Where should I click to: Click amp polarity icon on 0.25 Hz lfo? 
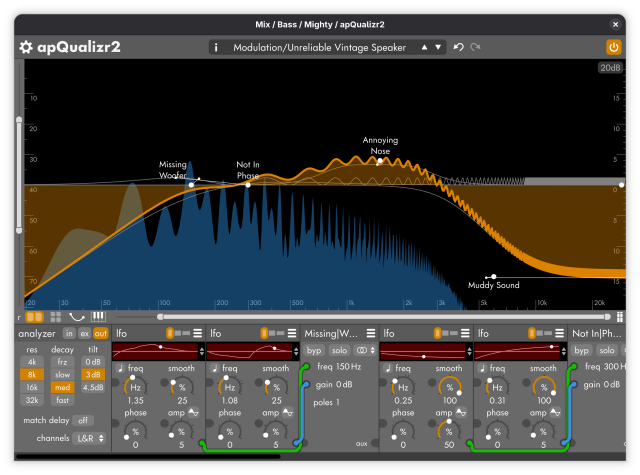pos(461,412)
